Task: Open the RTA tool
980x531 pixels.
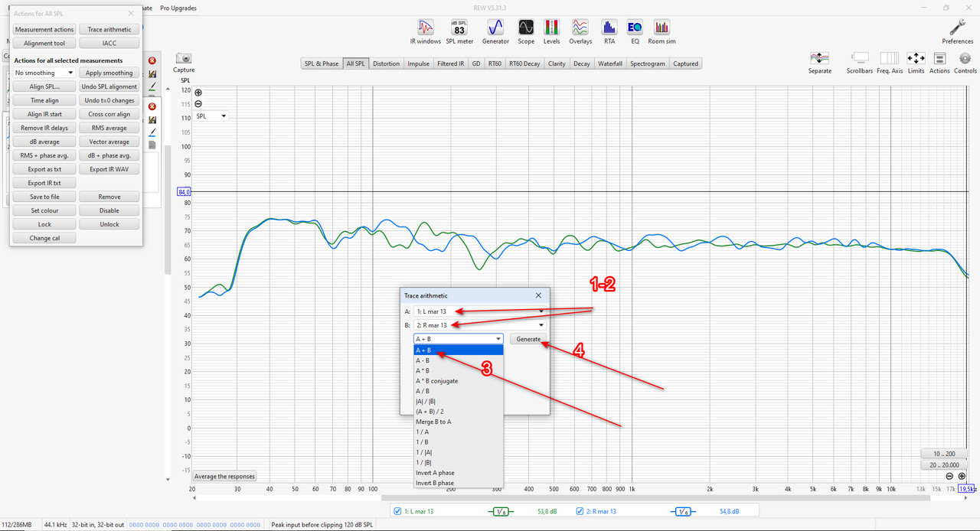Action: coord(609,31)
